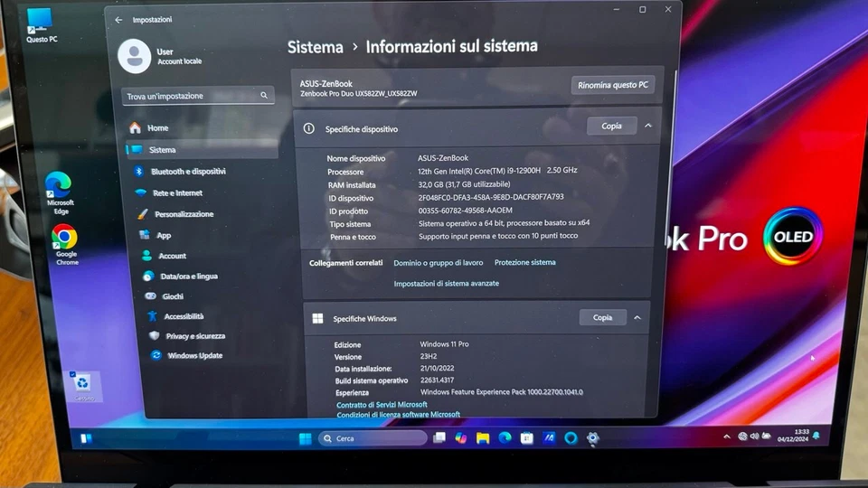Open the Windows Start menu

pos(305,439)
